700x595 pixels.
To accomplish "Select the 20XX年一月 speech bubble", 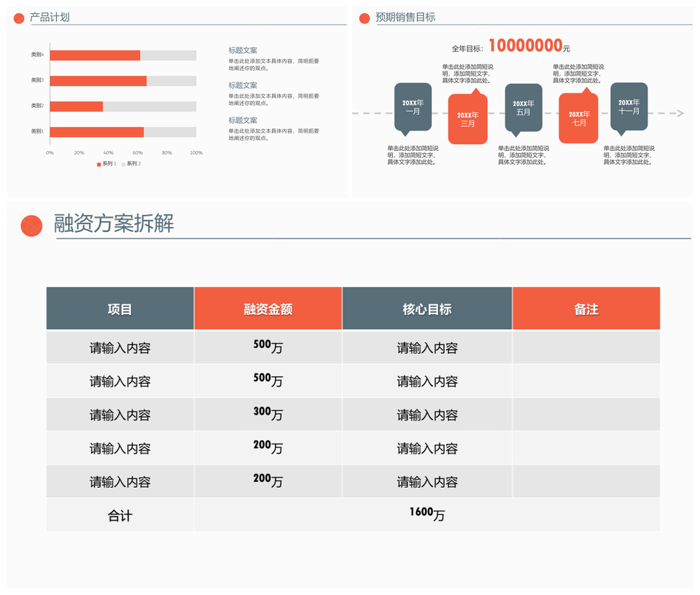I will (x=413, y=107).
